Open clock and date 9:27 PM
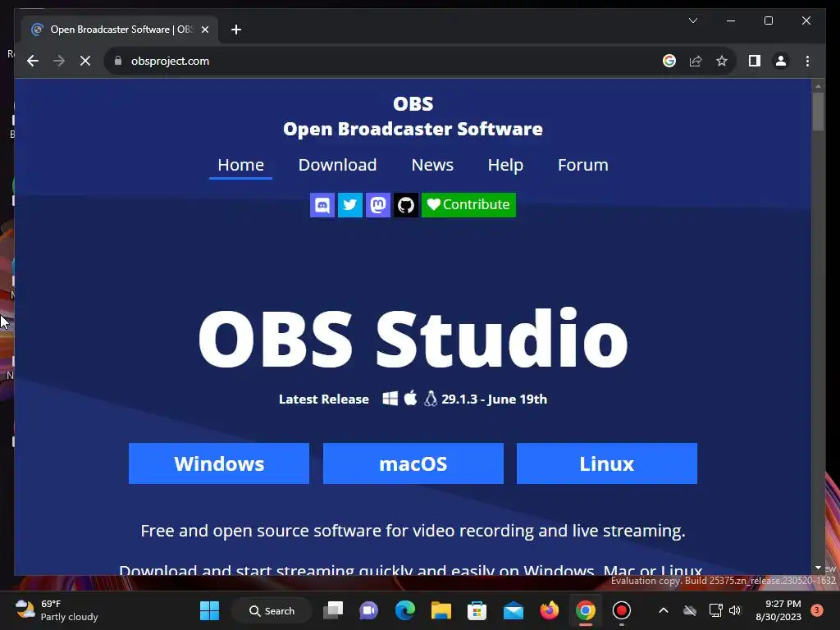The height and width of the screenshot is (630, 840). [x=778, y=610]
